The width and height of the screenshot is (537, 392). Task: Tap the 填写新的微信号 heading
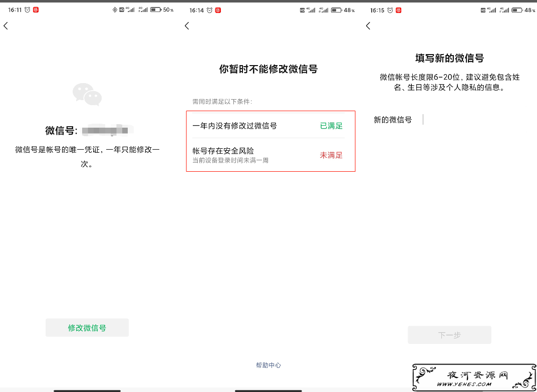(x=449, y=58)
